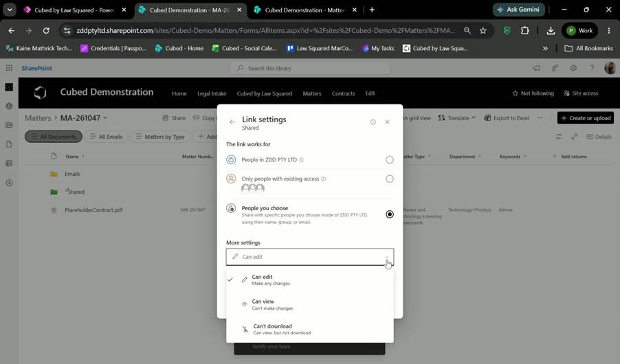Open the SharePoint app launcher grid
Image resolution: width=620 pixels, height=364 pixels.
(x=9, y=68)
